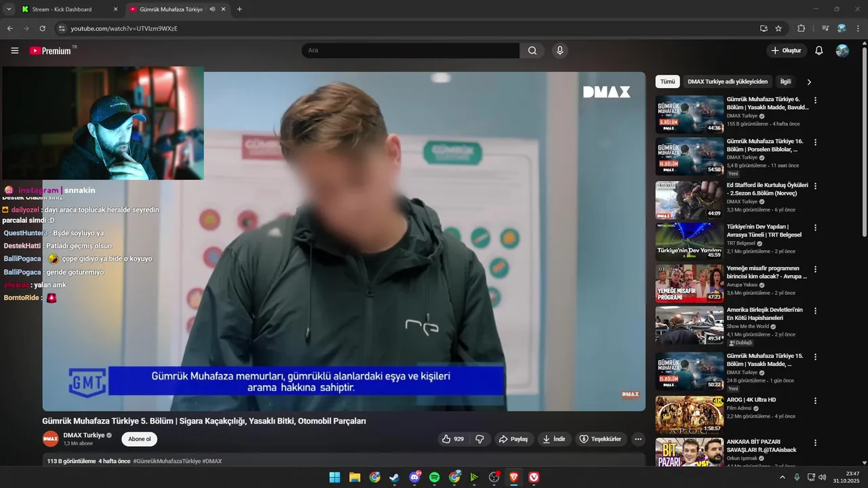This screenshot has width=868, height=488.
Task: Select the İlgili filter chip
Action: coord(785,82)
